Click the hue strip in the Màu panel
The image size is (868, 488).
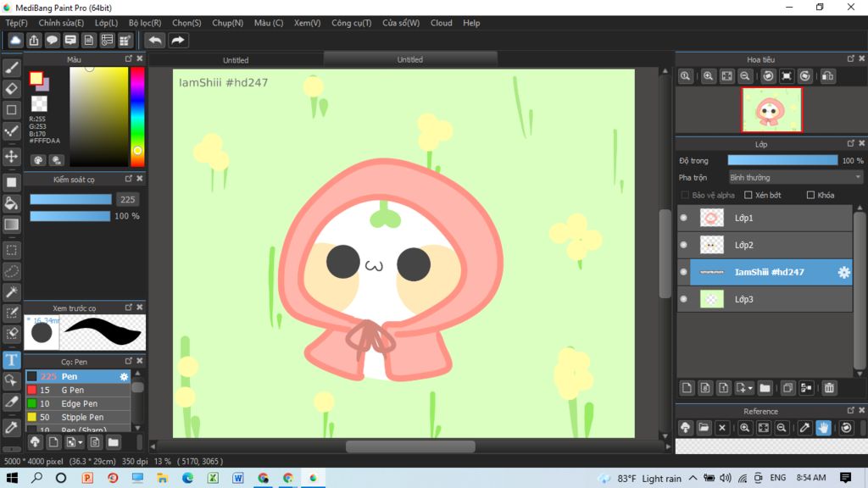(x=137, y=117)
